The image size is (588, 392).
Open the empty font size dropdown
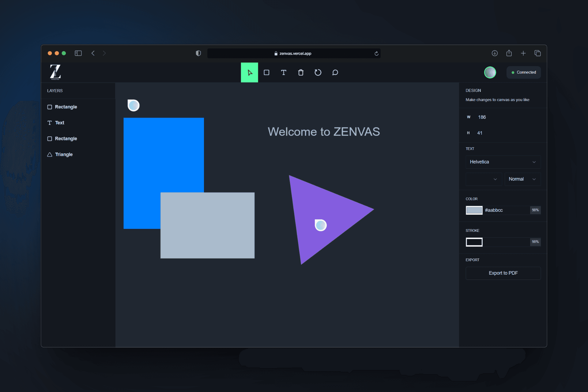(484, 179)
